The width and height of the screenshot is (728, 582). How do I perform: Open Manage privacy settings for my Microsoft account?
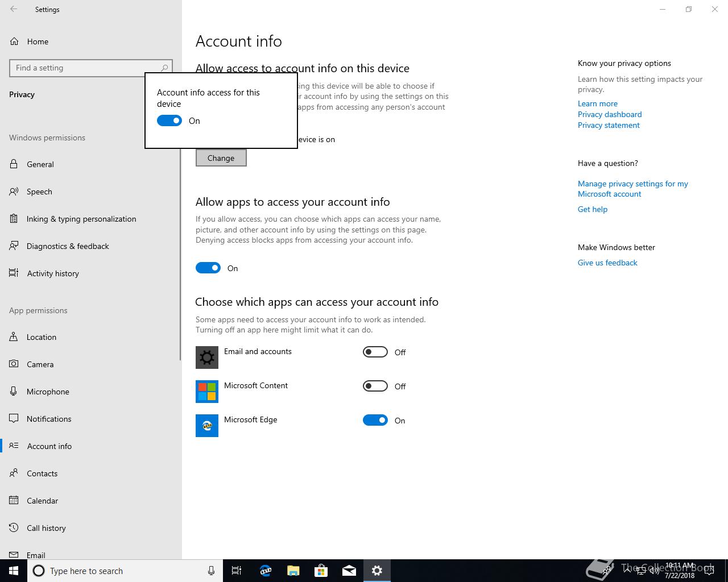tap(633, 189)
